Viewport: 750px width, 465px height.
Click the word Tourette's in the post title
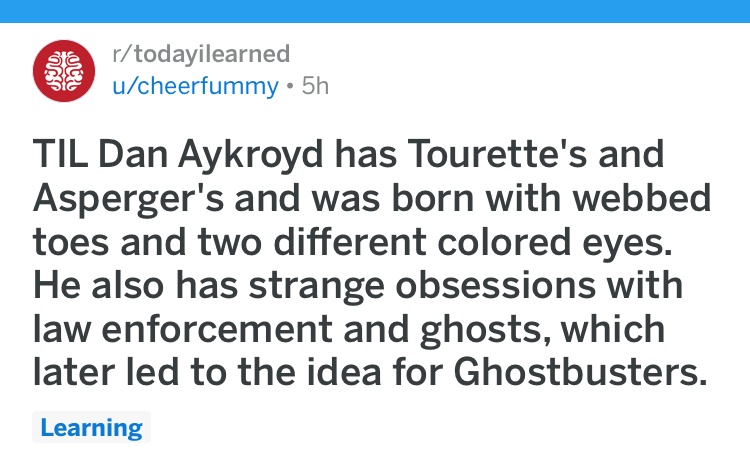coord(497,154)
